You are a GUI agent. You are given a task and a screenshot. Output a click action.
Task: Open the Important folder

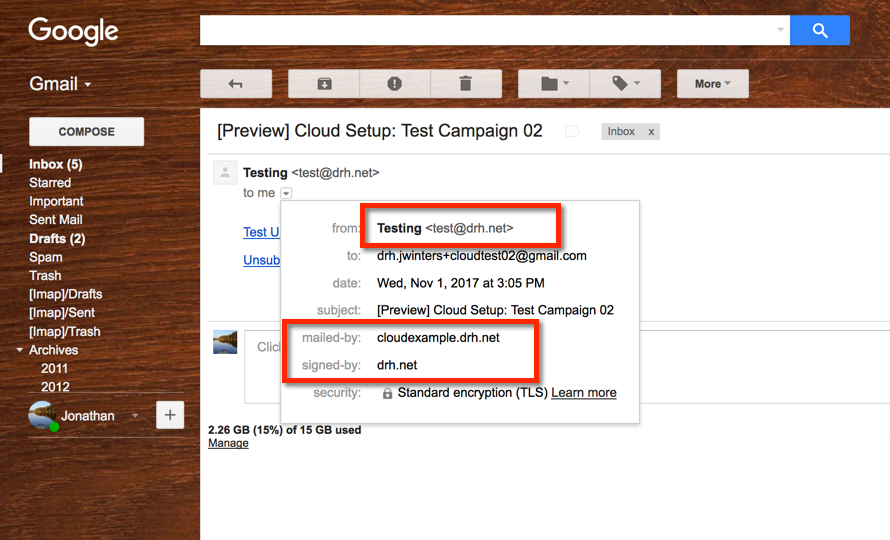(x=56, y=202)
